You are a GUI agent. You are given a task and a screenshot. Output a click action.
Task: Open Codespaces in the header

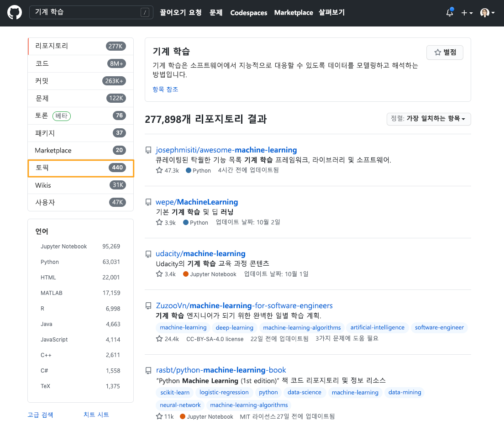click(248, 12)
